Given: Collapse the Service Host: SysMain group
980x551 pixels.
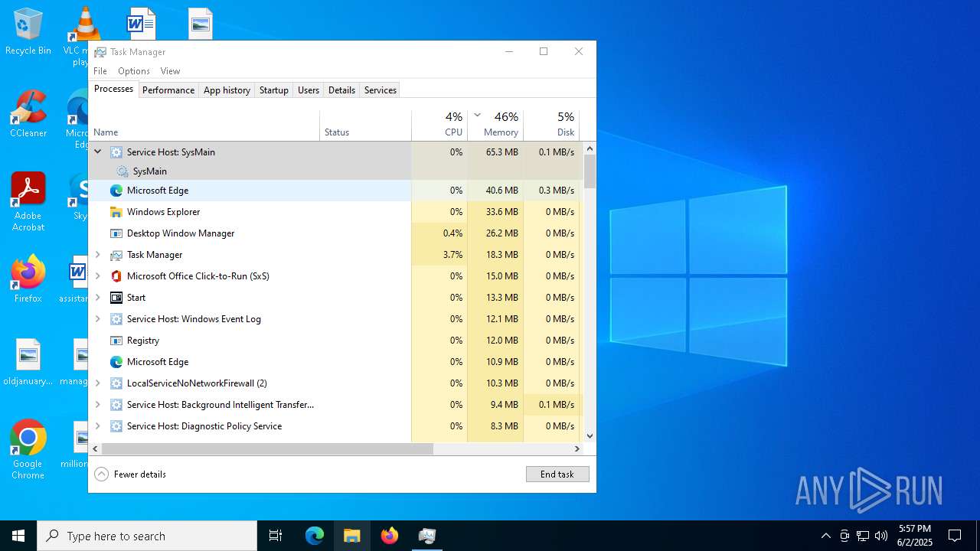Looking at the screenshot, I should tap(97, 152).
